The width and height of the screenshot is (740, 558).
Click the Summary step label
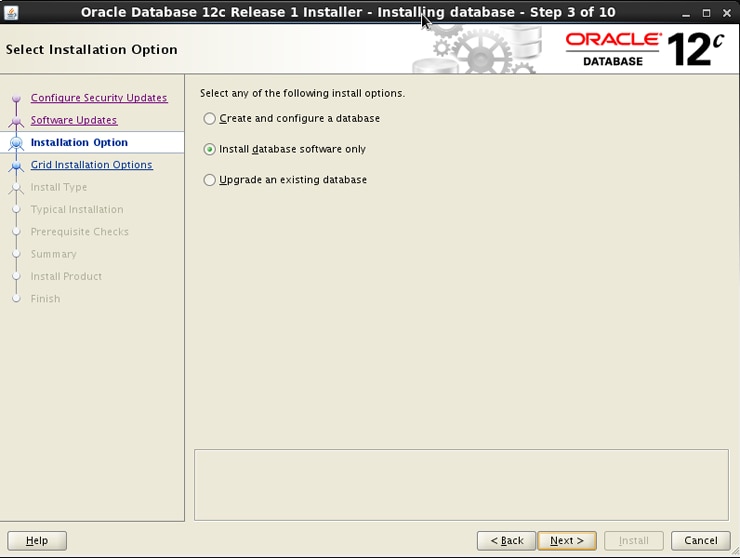click(x=53, y=254)
